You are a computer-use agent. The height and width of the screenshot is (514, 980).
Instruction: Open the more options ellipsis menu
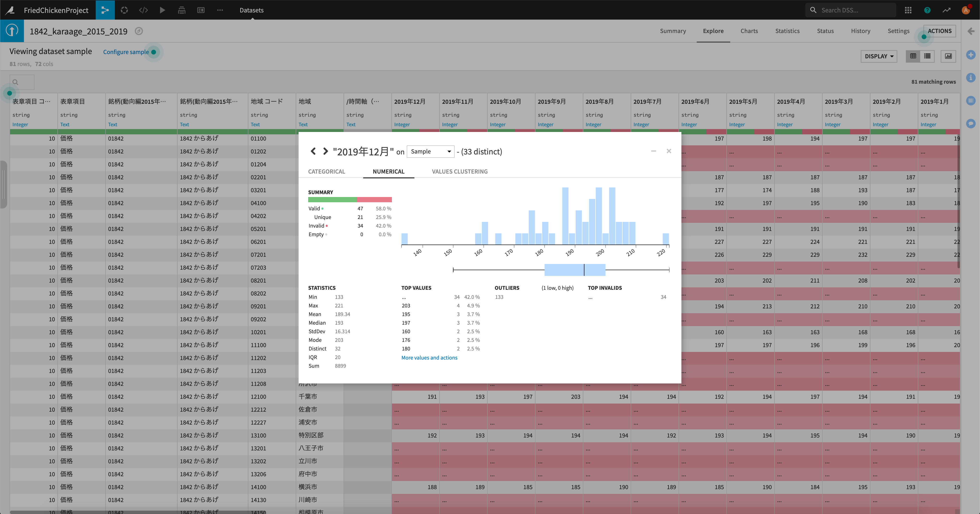[220, 10]
